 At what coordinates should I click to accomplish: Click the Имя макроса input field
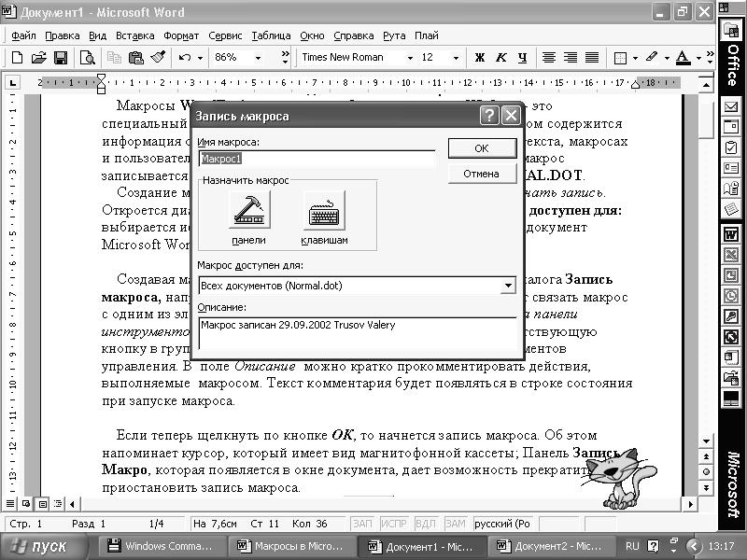pyautogui.click(x=317, y=159)
